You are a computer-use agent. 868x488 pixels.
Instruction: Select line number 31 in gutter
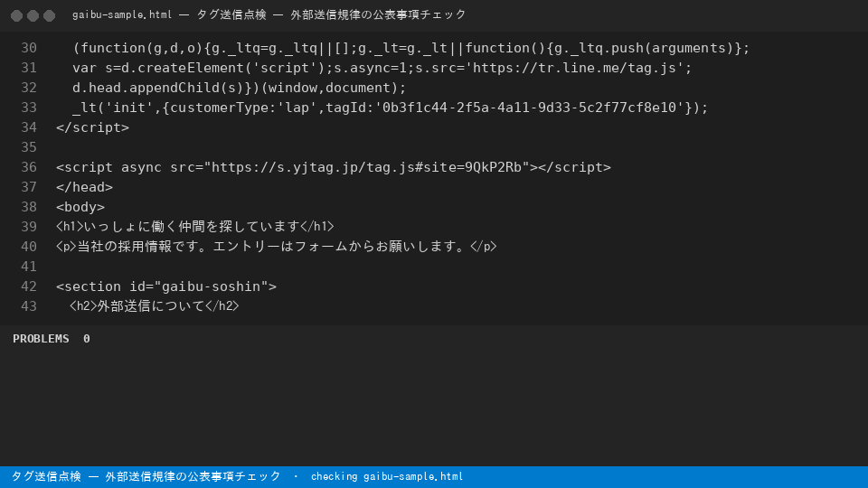click(29, 68)
